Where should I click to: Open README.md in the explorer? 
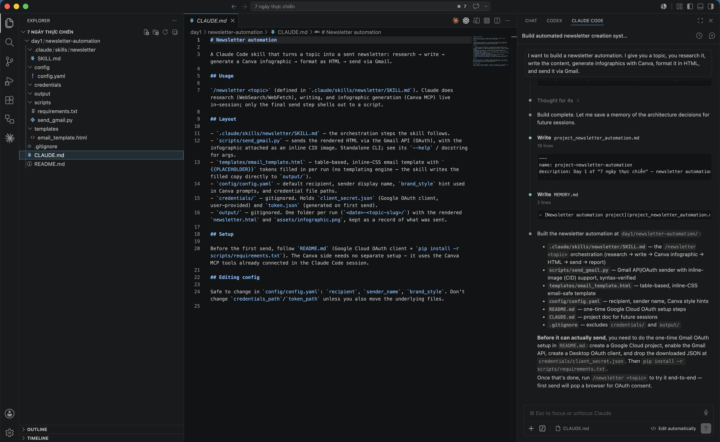[49, 164]
